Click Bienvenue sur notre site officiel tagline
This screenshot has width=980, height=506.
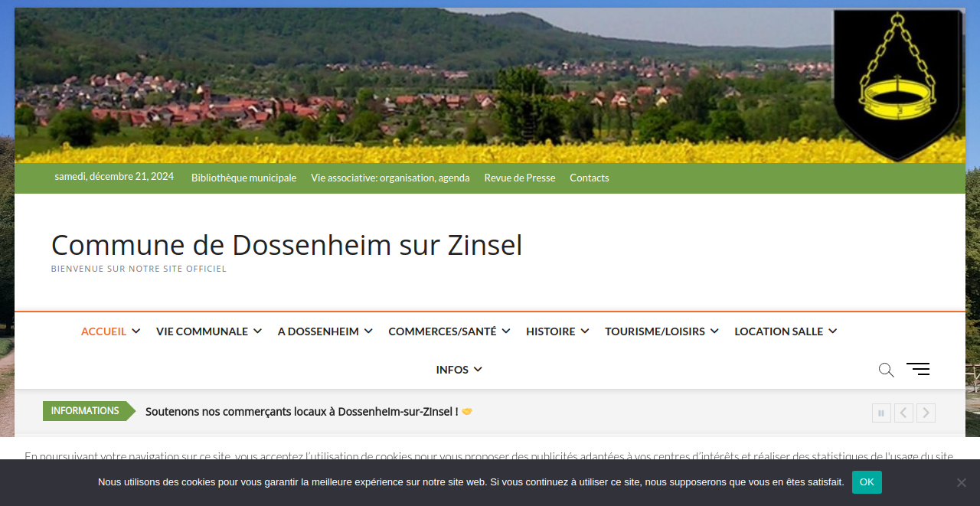point(139,269)
